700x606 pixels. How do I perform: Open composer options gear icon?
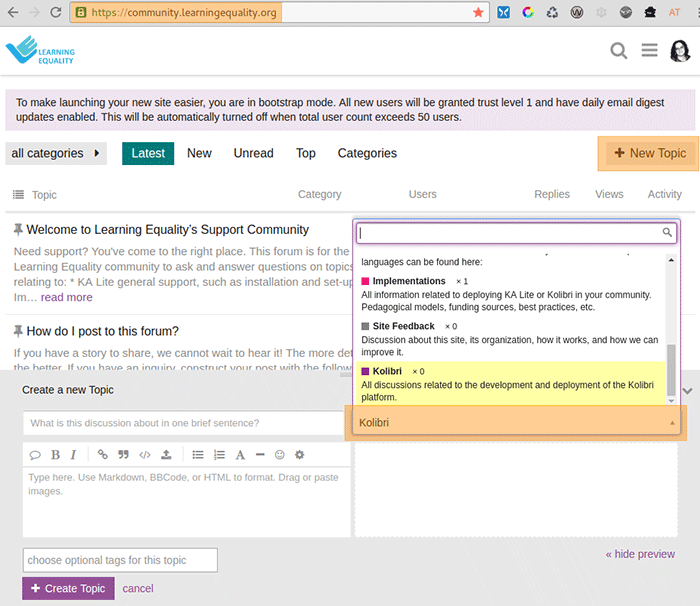tap(300, 455)
